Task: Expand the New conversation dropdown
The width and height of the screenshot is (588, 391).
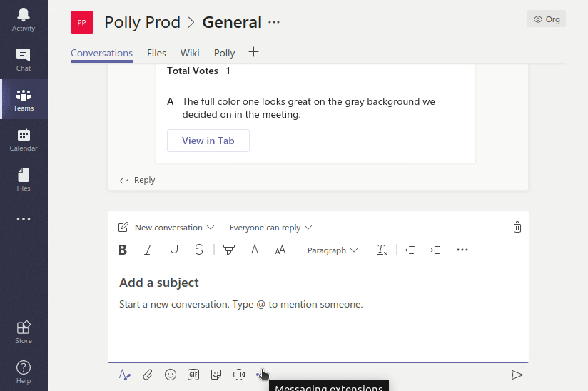Action: (175, 228)
